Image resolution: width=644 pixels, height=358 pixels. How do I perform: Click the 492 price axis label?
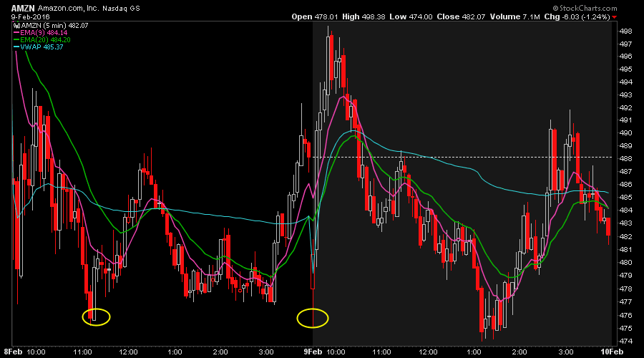(625, 108)
